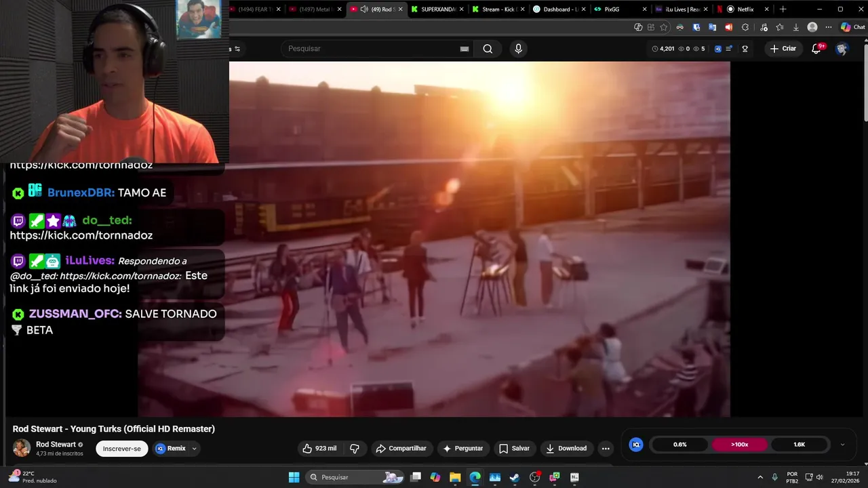Screen dimensions: 868x488
Task: Click the vidIQ 4,201 counter in header
Action: tap(663, 49)
